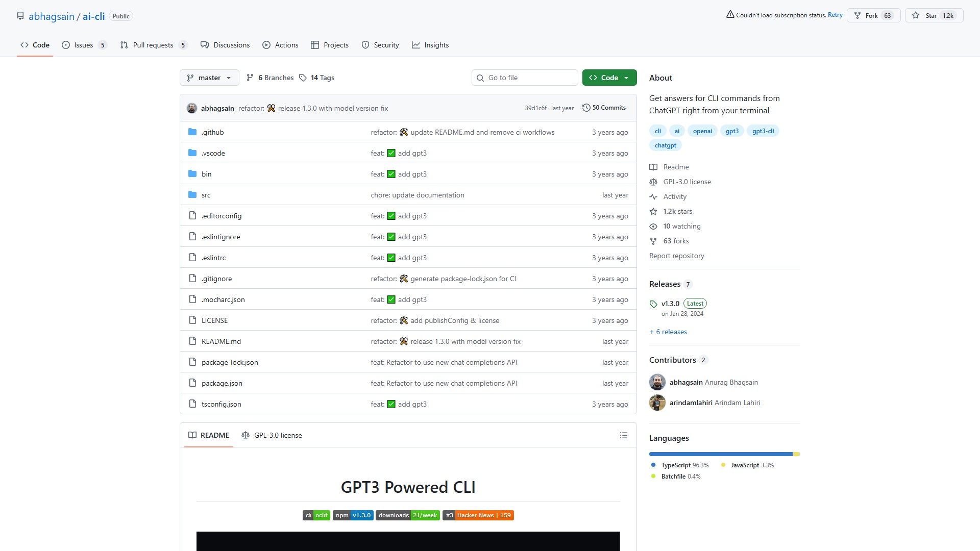980x551 pixels.
Task: Click abhagsain's avatar in Contributors
Action: click(657, 382)
